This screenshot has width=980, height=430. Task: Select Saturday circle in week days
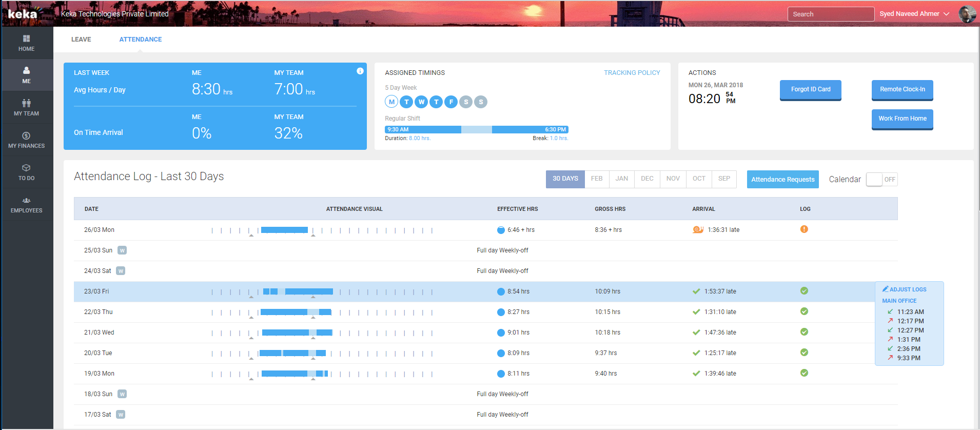[466, 102]
